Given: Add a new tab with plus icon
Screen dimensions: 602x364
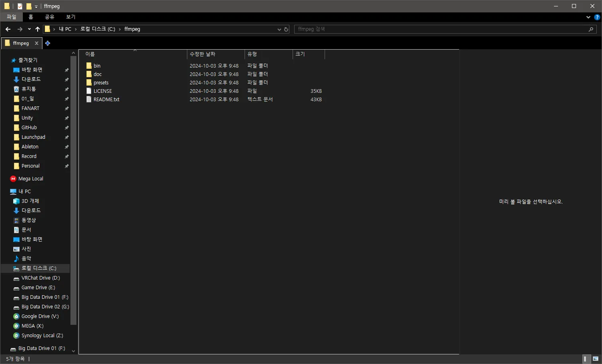Looking at the screenshot, I should pos(48,43).
